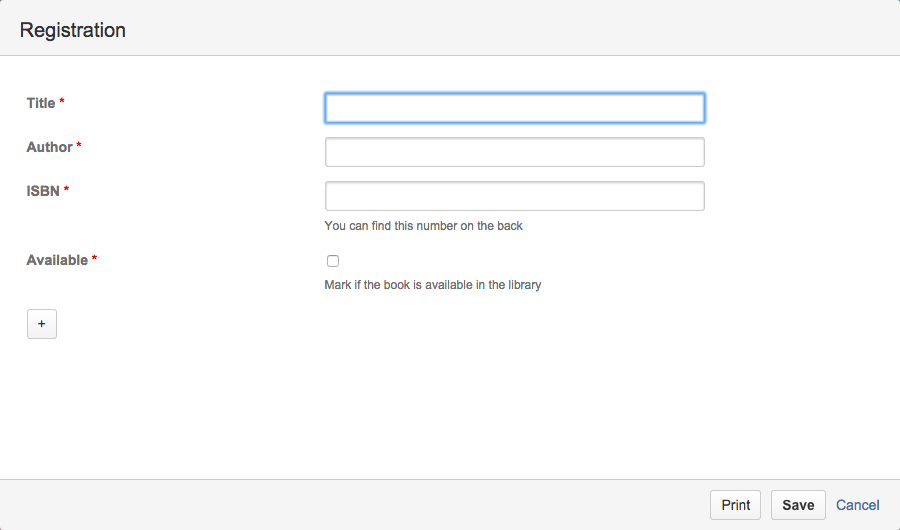The height and width of the screenshot is (530, 900).
Task: Click the red asterisk after ISBN
Action: click(x=67, y=190)
